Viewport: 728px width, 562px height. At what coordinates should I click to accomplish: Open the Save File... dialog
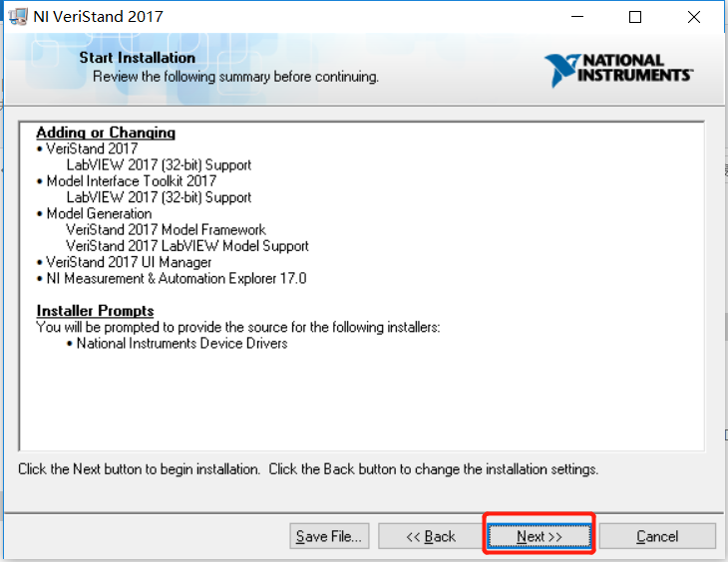pyautogui.click(x=329, y=536)
